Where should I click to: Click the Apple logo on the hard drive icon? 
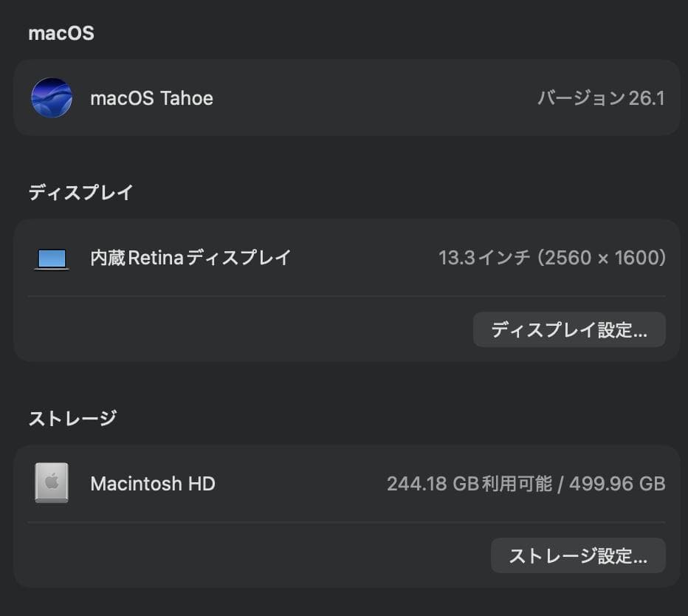(50, 480)
